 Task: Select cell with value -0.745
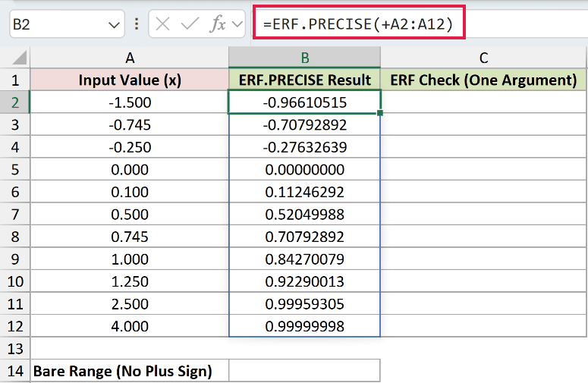(x=130, y=124)
